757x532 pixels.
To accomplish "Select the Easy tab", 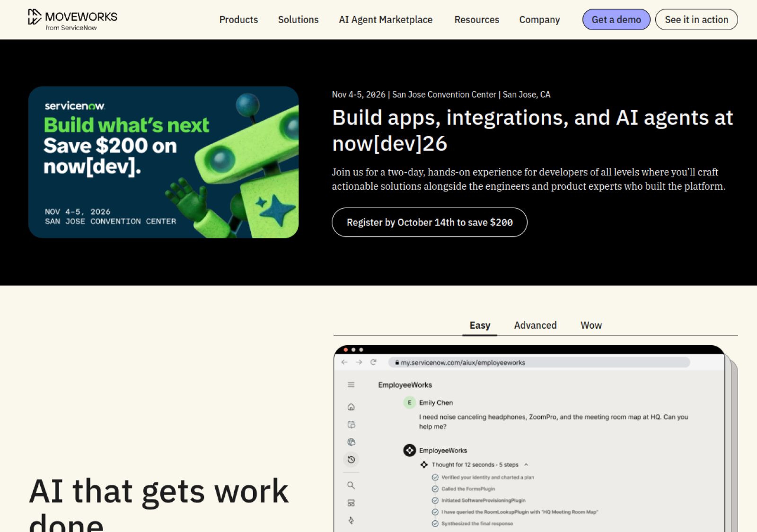I will point(480,325).
